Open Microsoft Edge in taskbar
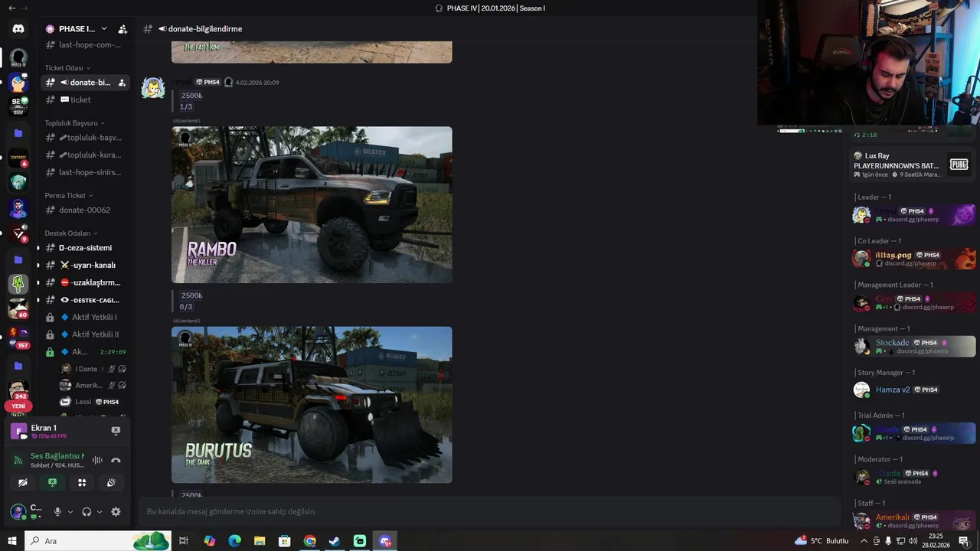980x551 pixels. click(234, 541)
